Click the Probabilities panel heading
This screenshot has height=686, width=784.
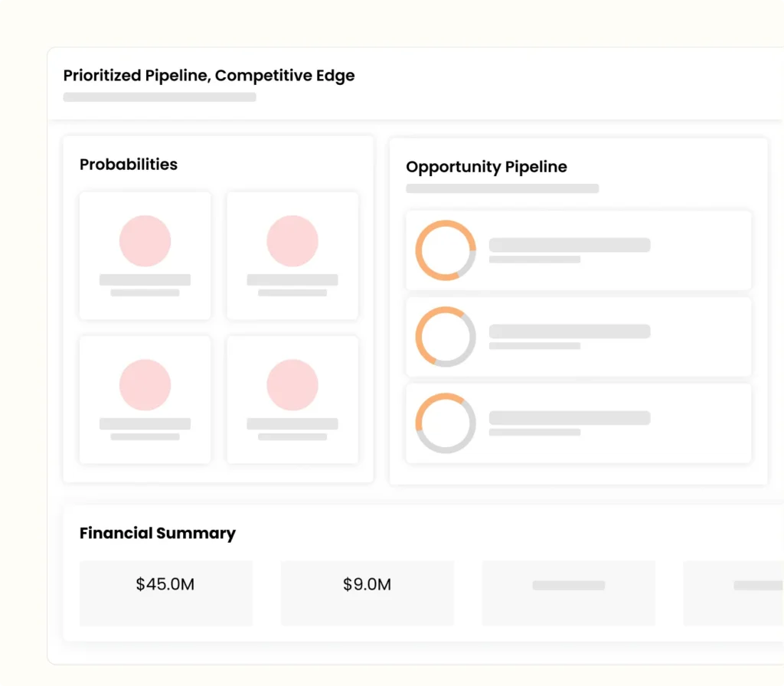pos(129,165)
